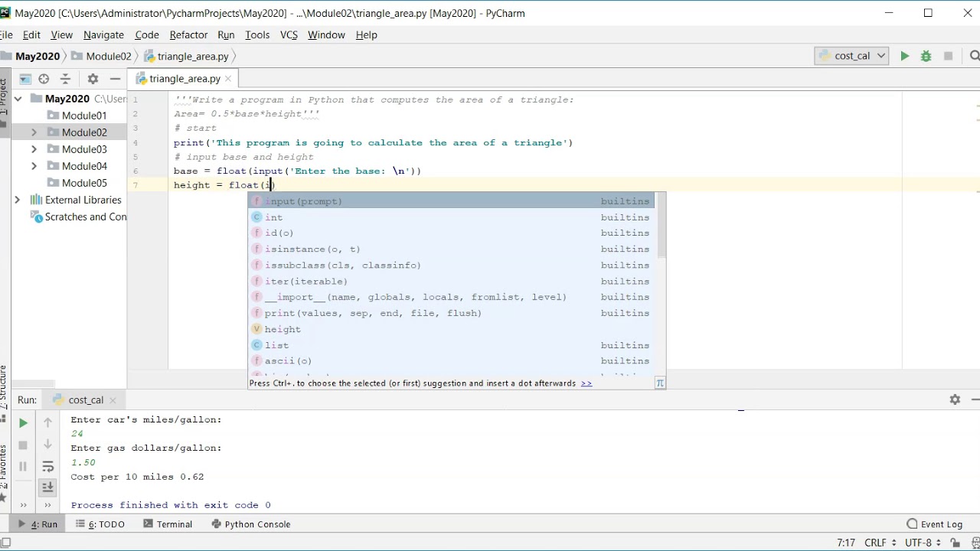Rerun cost_cal in the Run panel
980x551 pixels.
tap(23, 422)
